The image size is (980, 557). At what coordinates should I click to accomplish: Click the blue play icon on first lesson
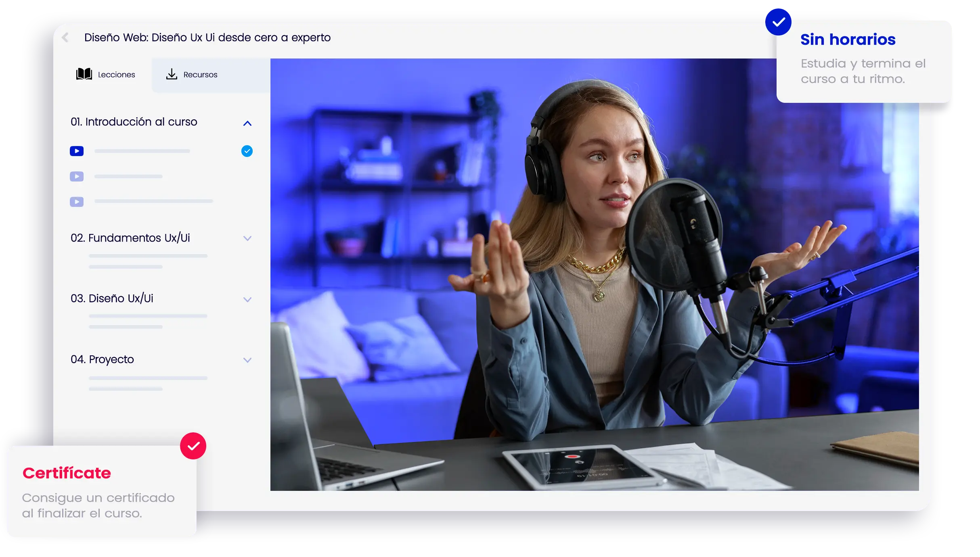click(x=77, y=151)
